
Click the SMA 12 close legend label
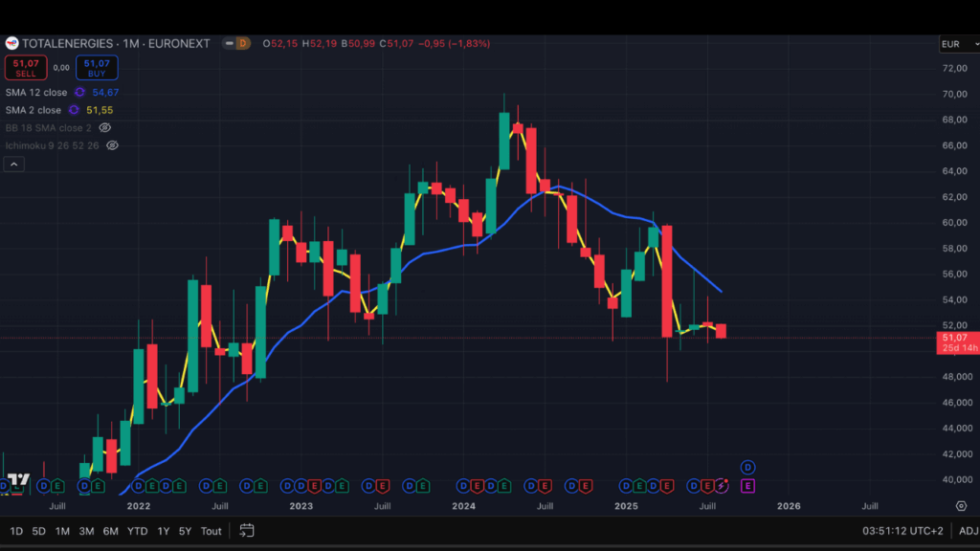(36, 93)
